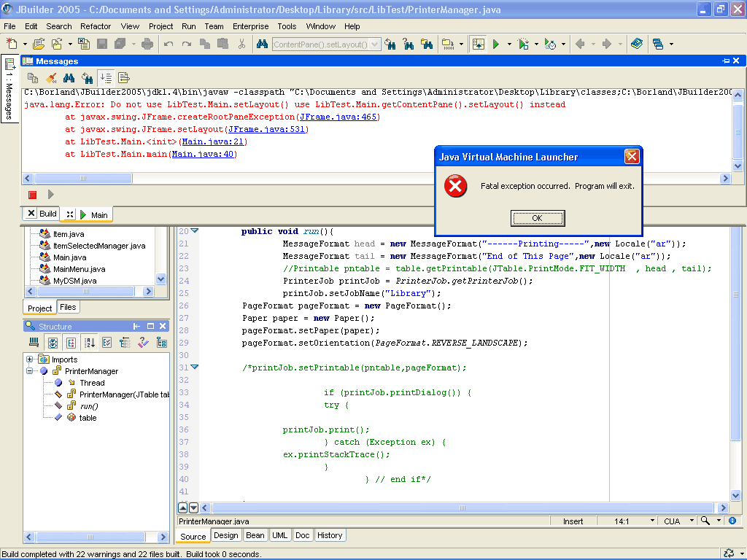
Task: Expand the Imports tree node
Action: click(29, 359)
